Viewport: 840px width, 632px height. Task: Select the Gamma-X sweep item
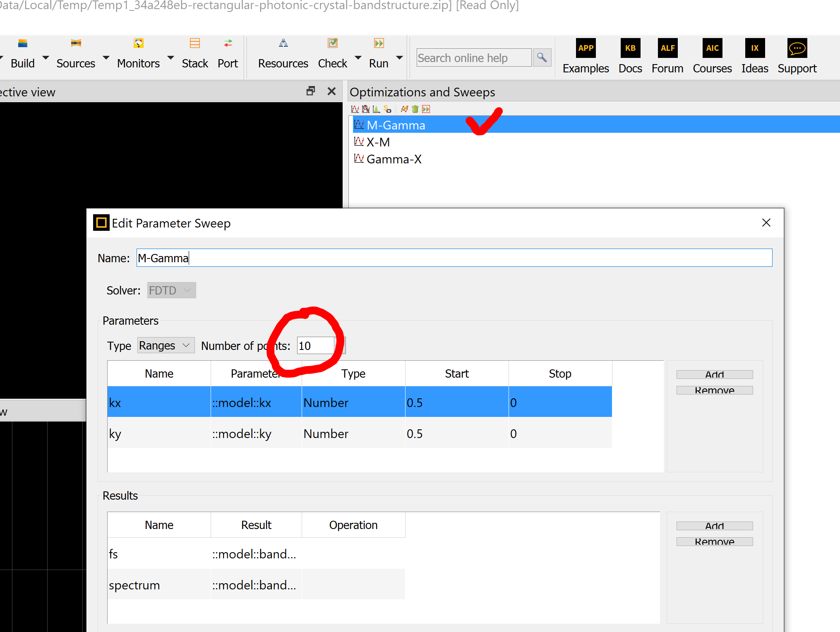[x=394, y=159]
